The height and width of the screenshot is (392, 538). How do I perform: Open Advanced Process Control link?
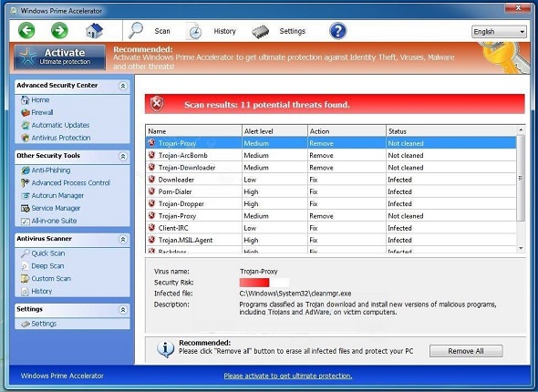(71, 183)
